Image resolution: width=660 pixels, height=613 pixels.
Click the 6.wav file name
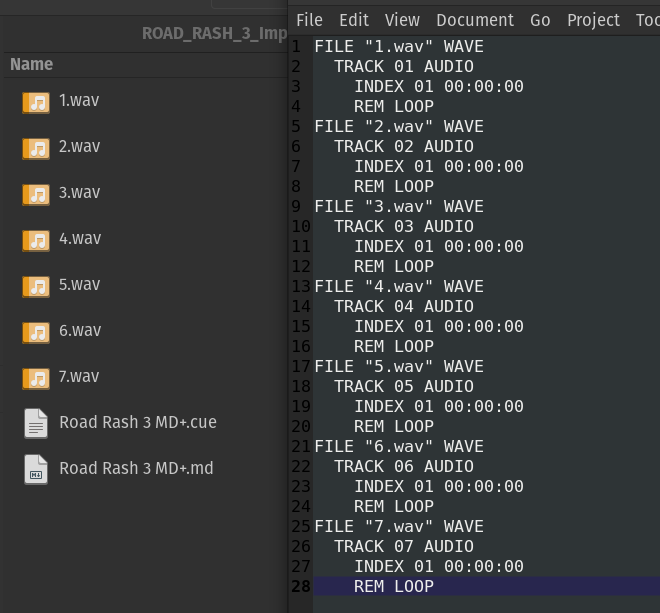click(80, 330)
